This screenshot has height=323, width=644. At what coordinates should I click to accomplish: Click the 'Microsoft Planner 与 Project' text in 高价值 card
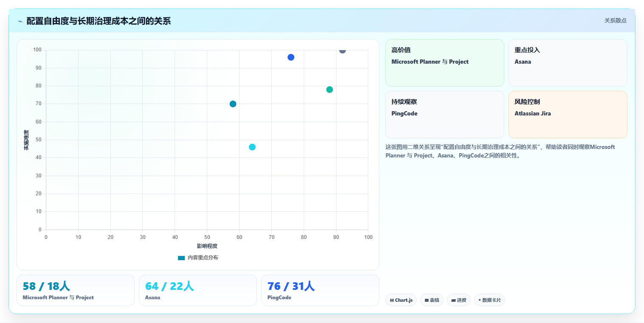pos(430,62)
